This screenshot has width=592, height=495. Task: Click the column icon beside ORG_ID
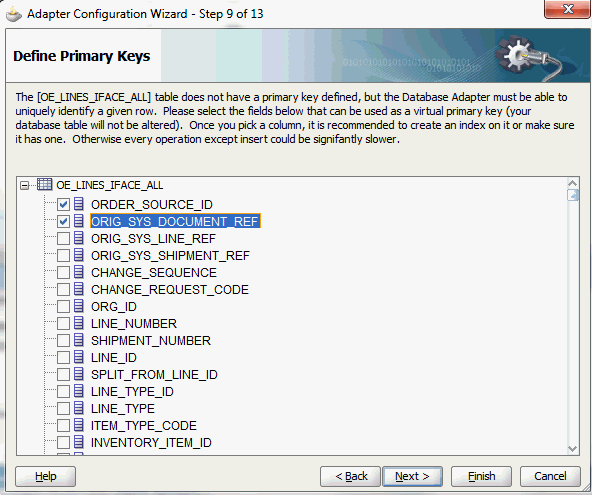(79, 306)
